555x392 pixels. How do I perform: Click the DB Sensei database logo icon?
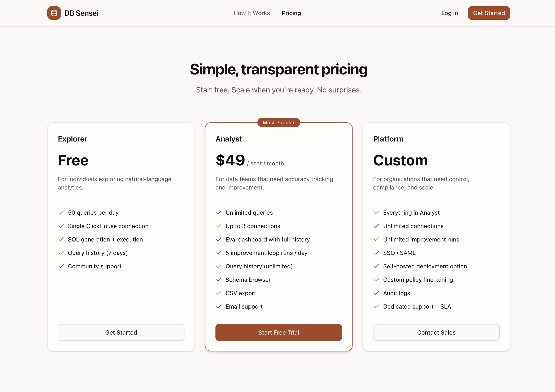pos(54,13)
